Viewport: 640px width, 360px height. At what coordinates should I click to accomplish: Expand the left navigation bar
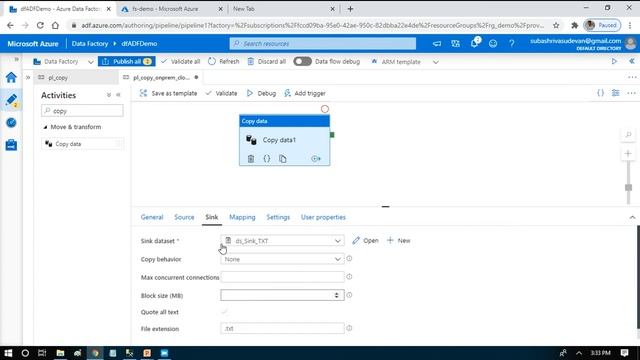17,59
